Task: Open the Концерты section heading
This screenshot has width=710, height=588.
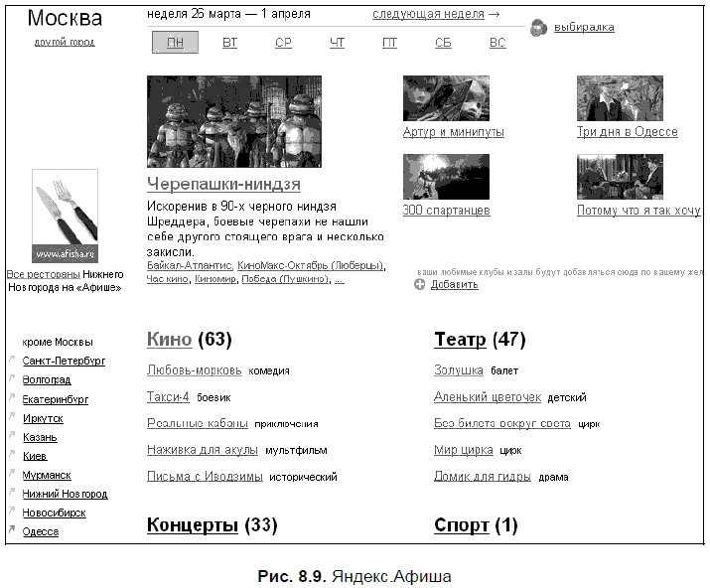Action: coord(192,525)
